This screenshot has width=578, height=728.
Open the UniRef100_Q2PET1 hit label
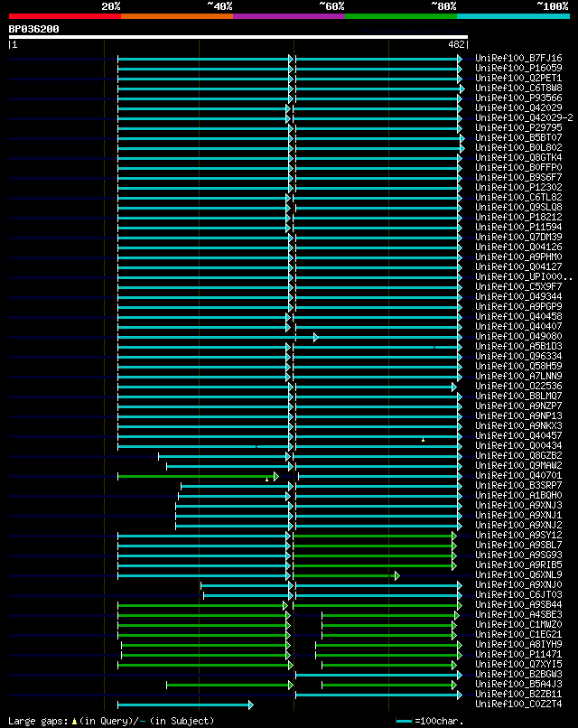(x=518, y=78)
